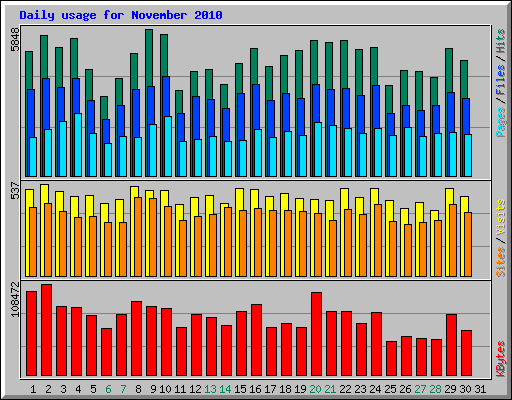Click the day label '1' on the x-axis
The width and height of the screenshot is (512, 400).
pyautogui.click(x=33, y=389)
